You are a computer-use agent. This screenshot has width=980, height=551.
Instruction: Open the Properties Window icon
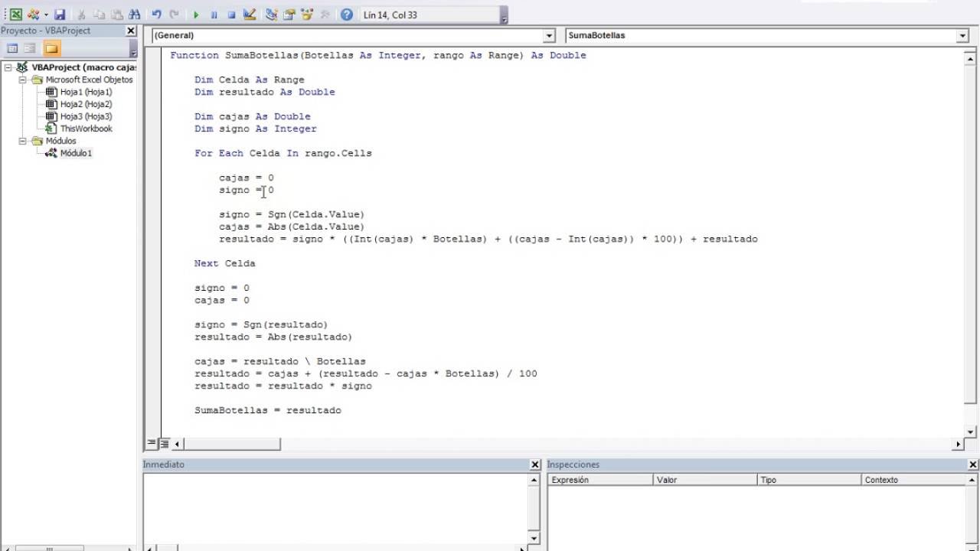coord(289,15)
